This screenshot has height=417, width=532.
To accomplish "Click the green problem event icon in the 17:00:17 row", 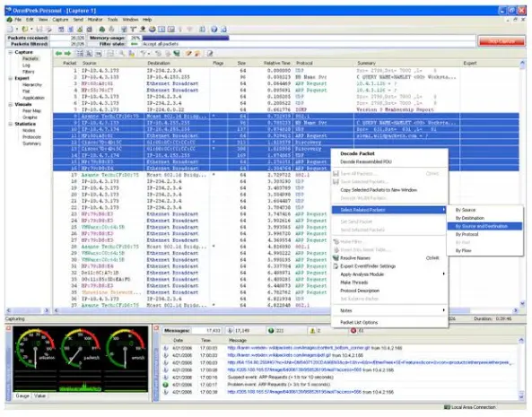I will click(x=166, y=385).
